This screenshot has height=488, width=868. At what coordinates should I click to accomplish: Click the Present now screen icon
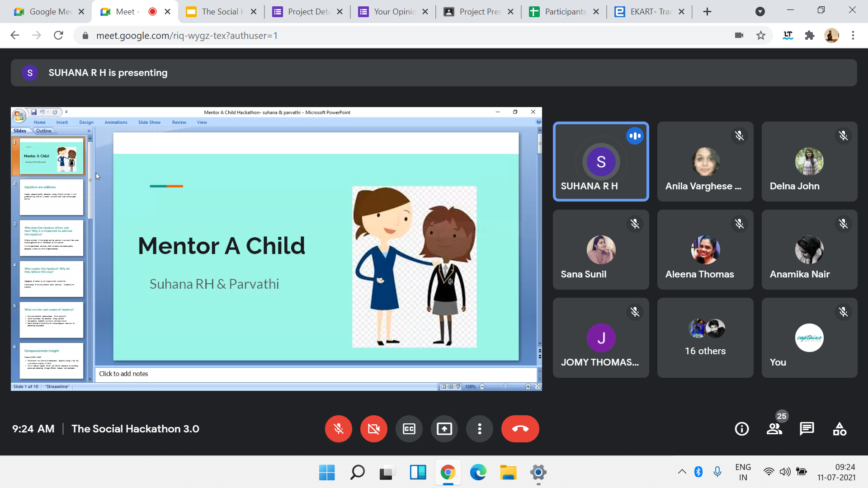coord(444,429)
